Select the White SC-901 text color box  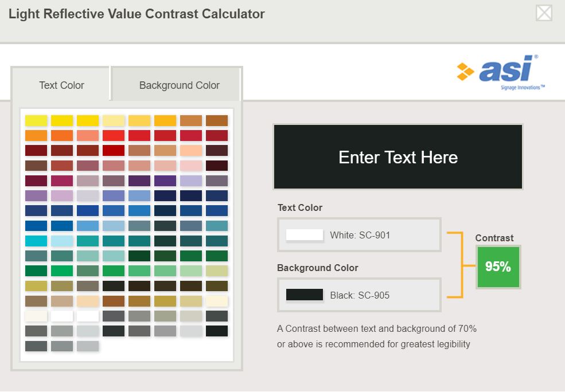(x=359, y=234)
